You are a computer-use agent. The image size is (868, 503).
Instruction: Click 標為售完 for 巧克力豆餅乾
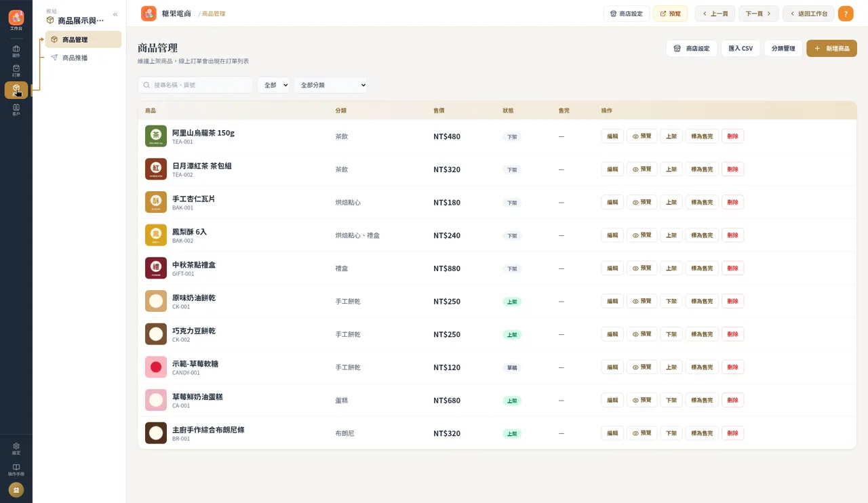coord(702,334)
